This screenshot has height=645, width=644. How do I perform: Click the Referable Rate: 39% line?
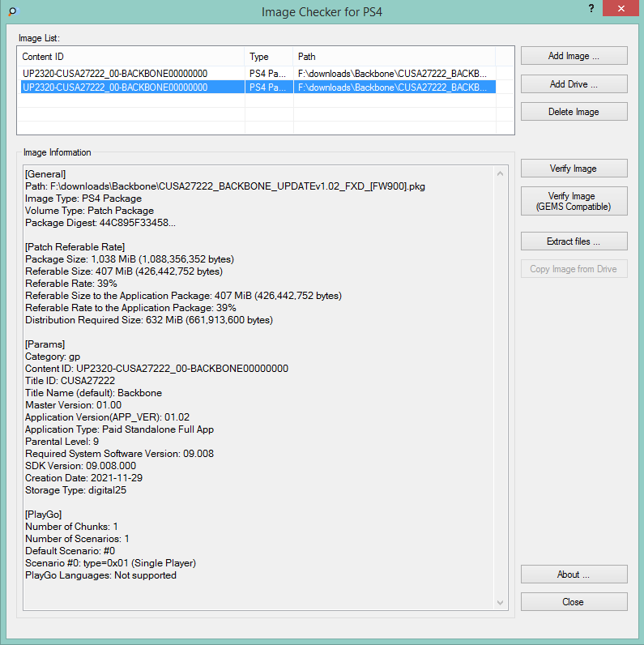pyautogui.click(x=71, y=284)
